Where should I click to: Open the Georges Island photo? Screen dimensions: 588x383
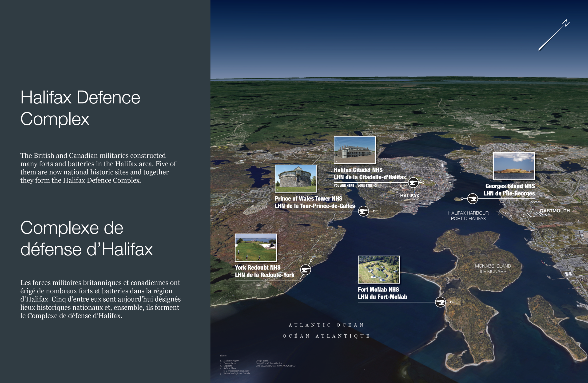(514, 166)
